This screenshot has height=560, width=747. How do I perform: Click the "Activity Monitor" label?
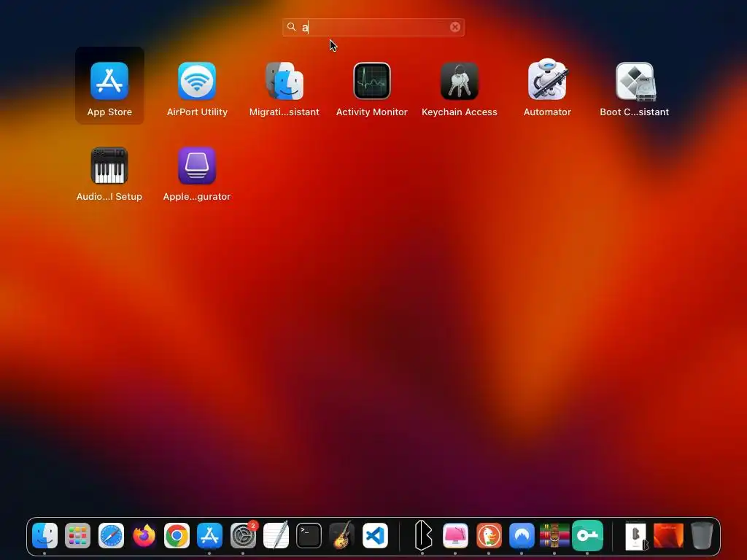[x=371, y=112]
